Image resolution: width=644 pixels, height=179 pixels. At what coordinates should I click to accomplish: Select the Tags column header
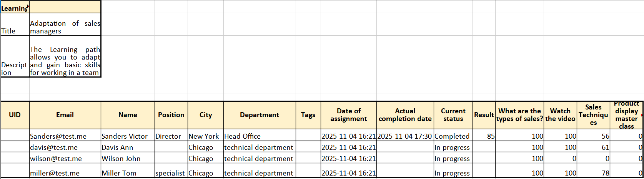click(308, 115)
